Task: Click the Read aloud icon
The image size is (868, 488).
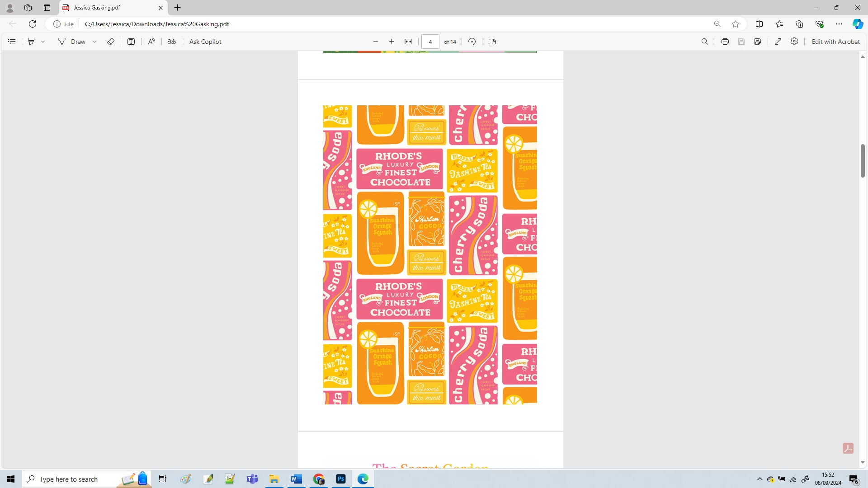Action: [x=151, y=42]
